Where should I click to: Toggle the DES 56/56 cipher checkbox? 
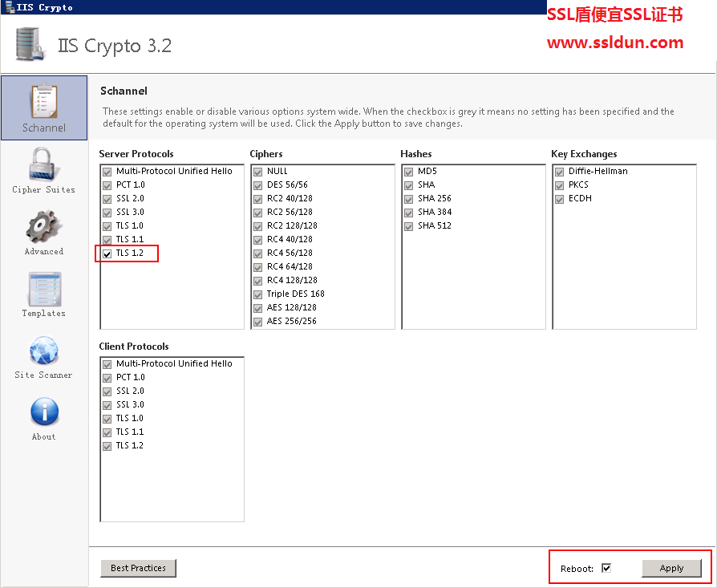click(258, 185)
